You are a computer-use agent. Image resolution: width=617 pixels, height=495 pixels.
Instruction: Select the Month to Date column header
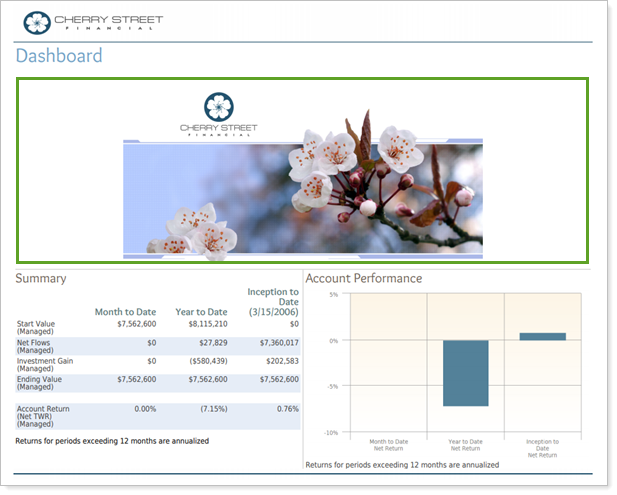coord(125,312)
